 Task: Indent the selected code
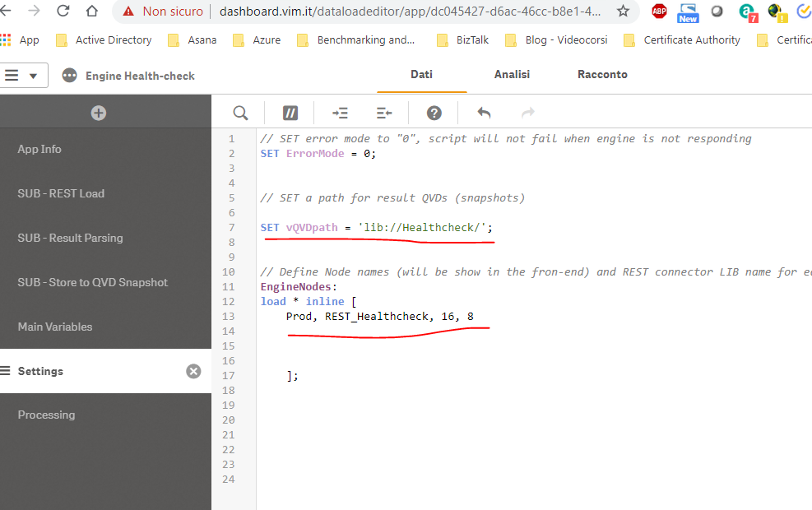pos(340,113)
